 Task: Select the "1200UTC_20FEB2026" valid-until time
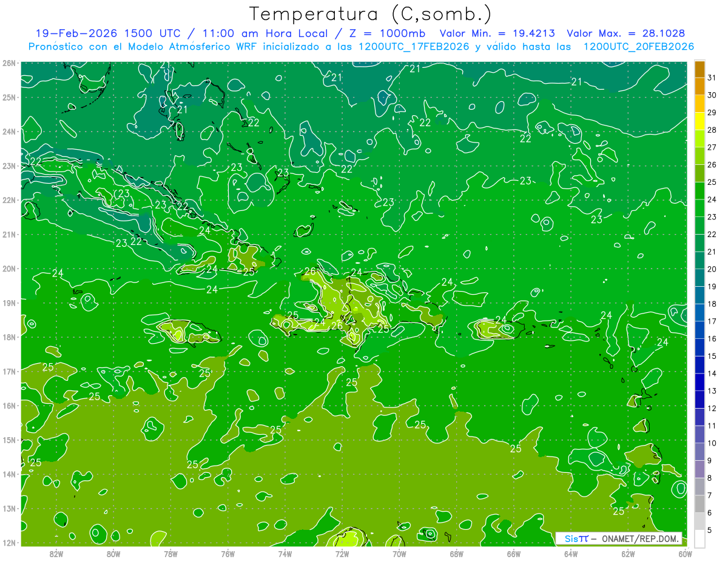[638, 47]
